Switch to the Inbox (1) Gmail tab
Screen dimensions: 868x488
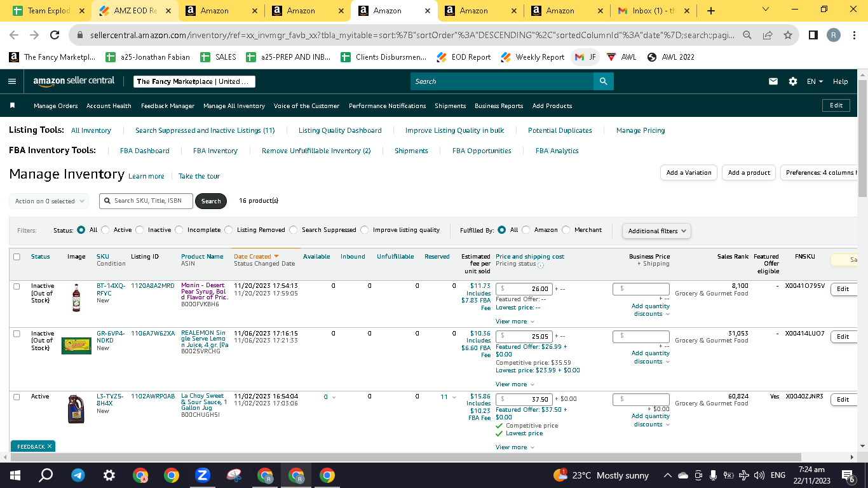[653, 11]
